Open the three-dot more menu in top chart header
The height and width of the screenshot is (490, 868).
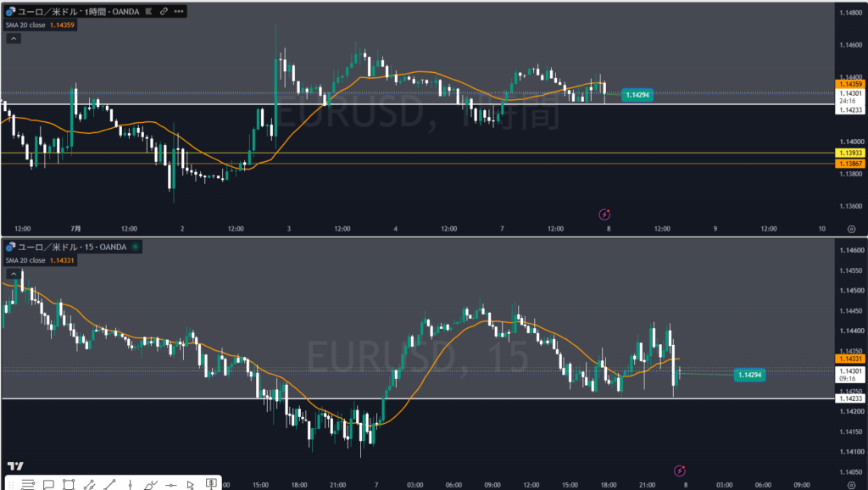[x=179, y=11]
